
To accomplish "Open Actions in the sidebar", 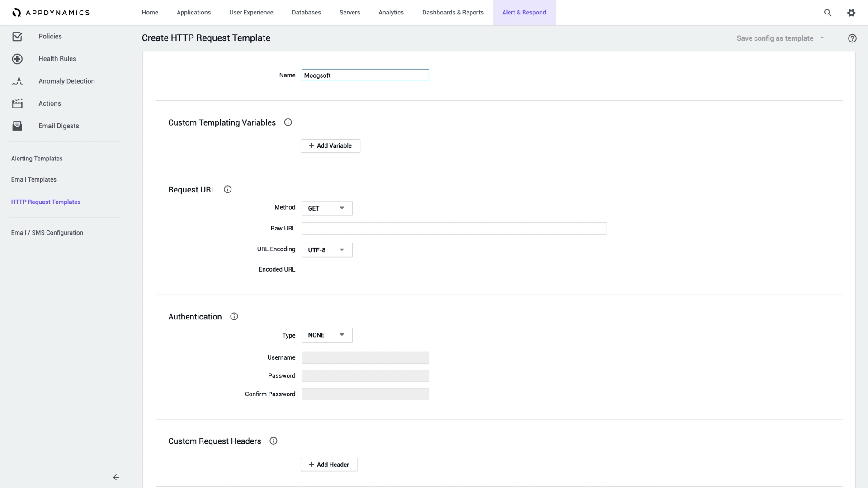I will pos(50,103).
